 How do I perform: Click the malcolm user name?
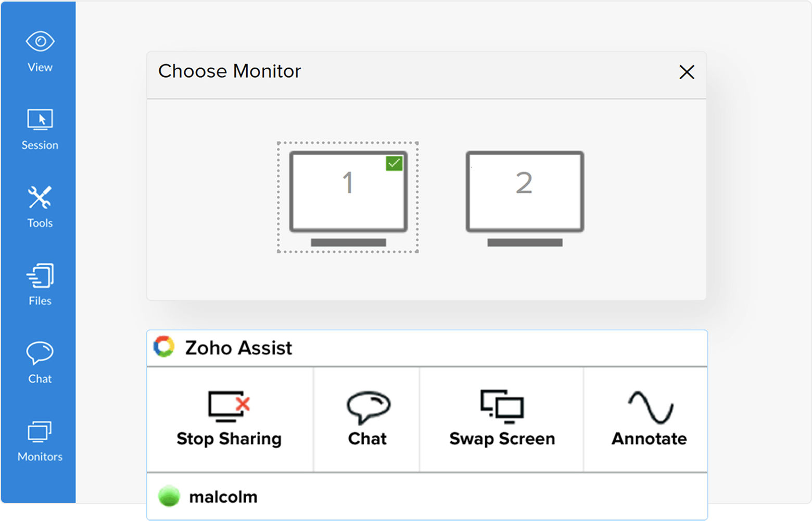pos(223,497)
